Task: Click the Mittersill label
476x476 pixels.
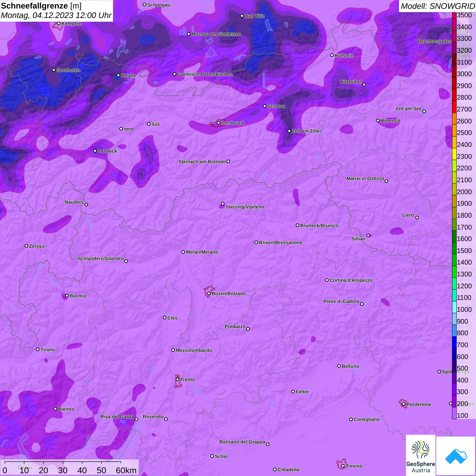Action: (390, 121)
